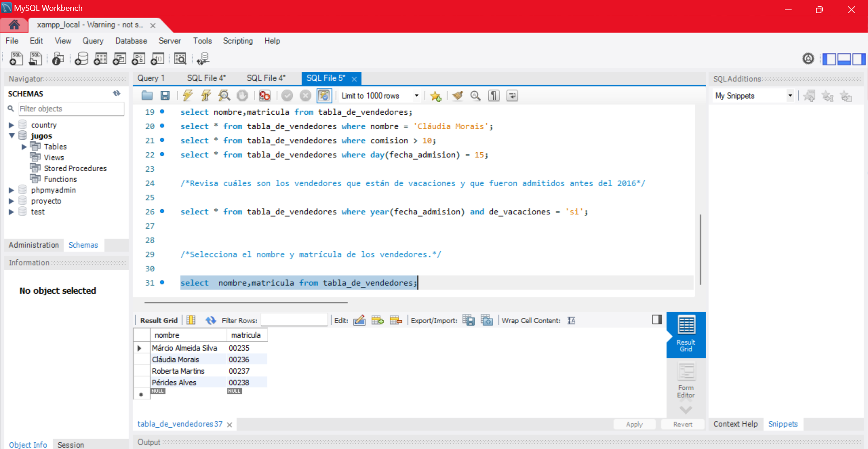Open file folder icon in query editor
The image size is (868, 449).
click(147, 96)
